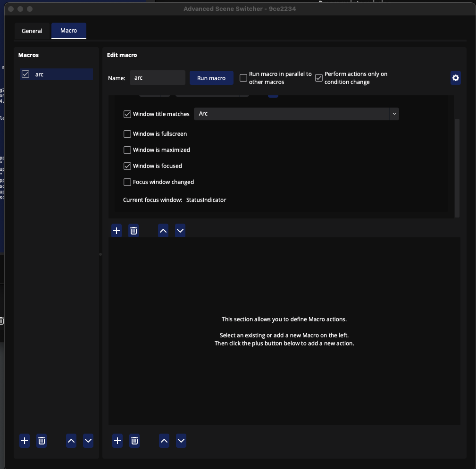Switch to the General tab
The image size is (476, 469).
tap(32, 31)
